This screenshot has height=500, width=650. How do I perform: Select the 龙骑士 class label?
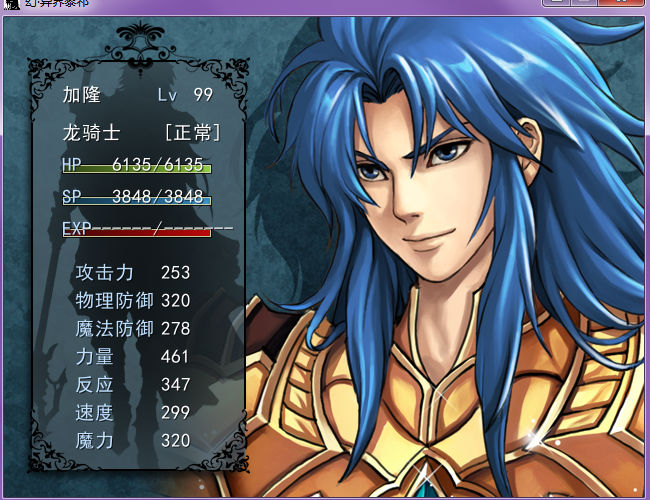tap(92, 133)
